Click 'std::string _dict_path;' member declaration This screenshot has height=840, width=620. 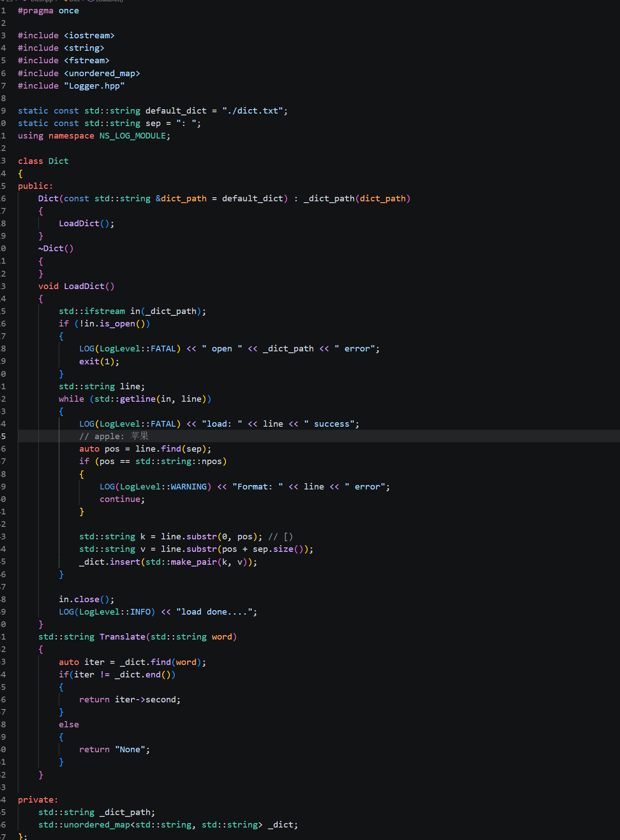[x=97, y=812]
